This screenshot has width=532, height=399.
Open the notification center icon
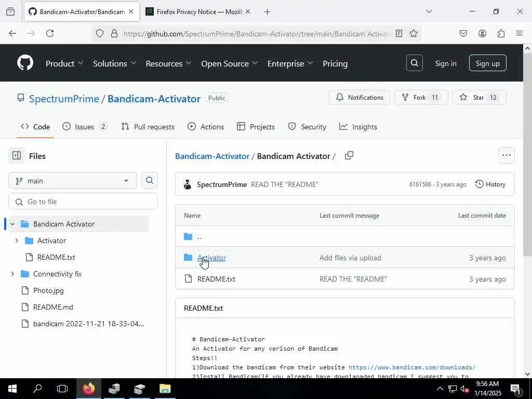coord(515,389)
